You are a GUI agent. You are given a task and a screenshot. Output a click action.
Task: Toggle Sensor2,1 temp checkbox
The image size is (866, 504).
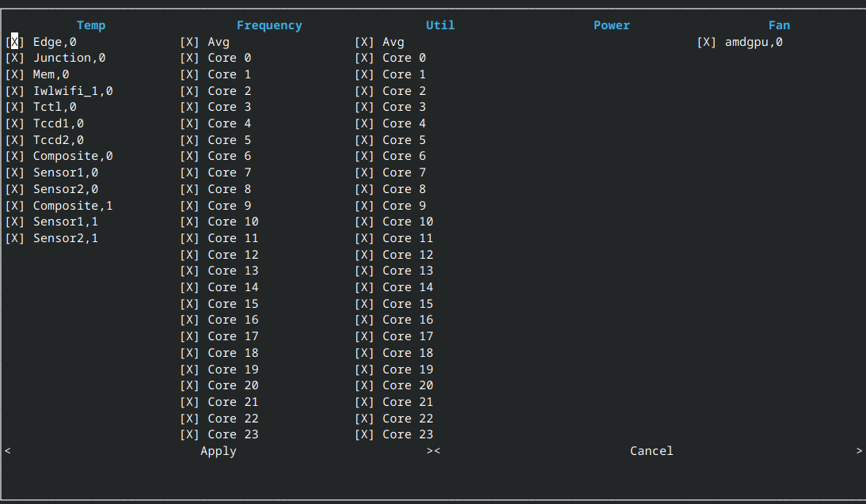click(15, 238)
